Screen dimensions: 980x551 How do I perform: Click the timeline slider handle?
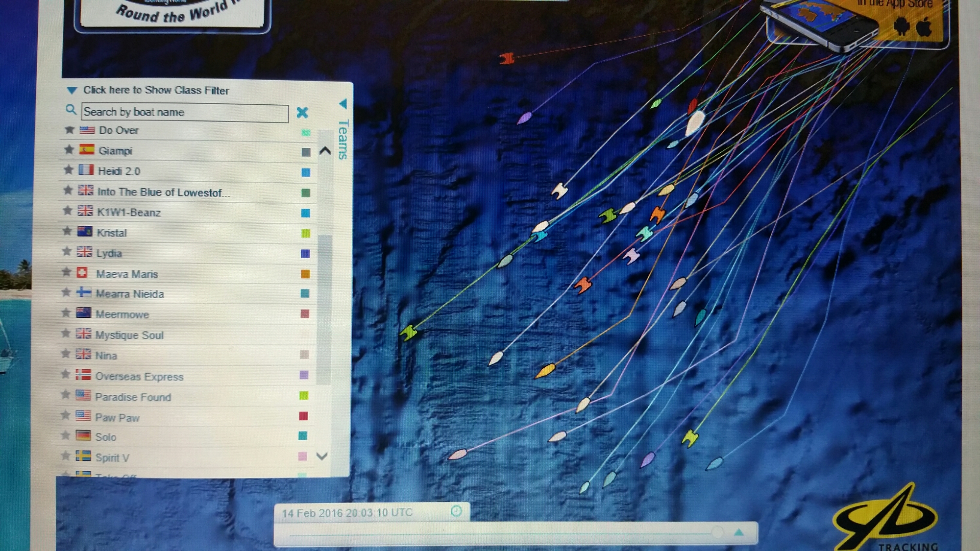pyautogui.click(x=718, y=532)
